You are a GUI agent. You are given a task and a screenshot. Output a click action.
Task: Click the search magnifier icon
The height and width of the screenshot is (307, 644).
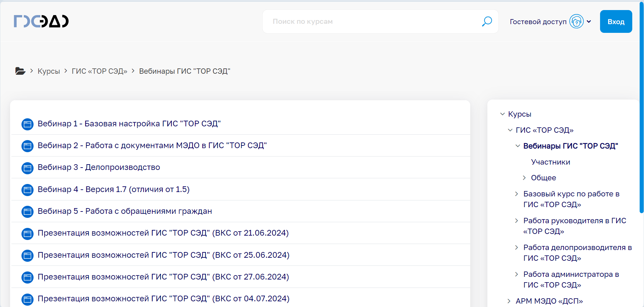point(487,21)
